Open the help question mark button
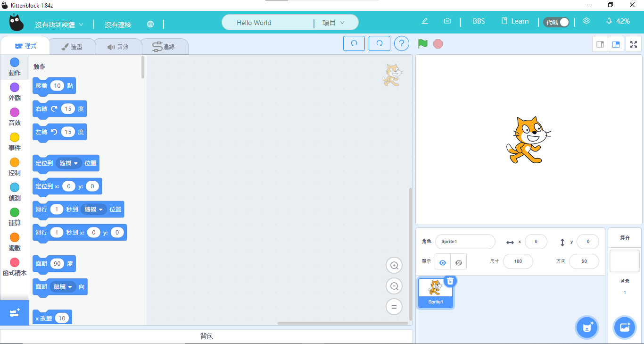 [x=401, y=44]
